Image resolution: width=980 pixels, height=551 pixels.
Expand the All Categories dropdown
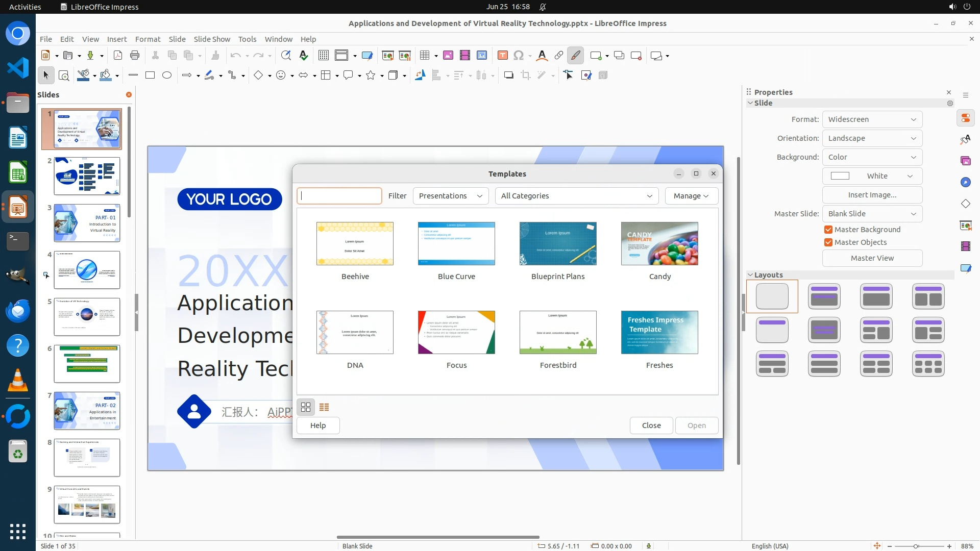point(576,196)
